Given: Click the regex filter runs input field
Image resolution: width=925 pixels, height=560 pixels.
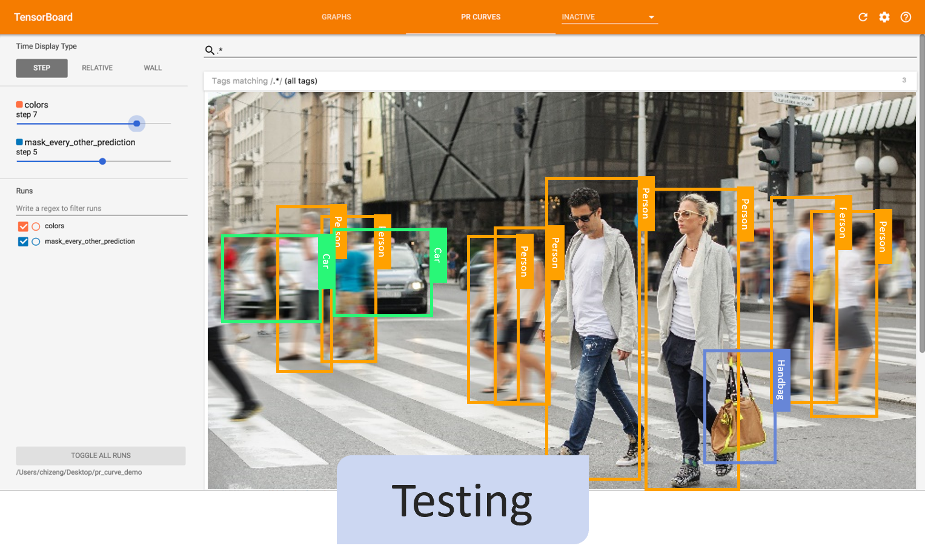Looking at the screenshot, I should [x=102, y=208].
